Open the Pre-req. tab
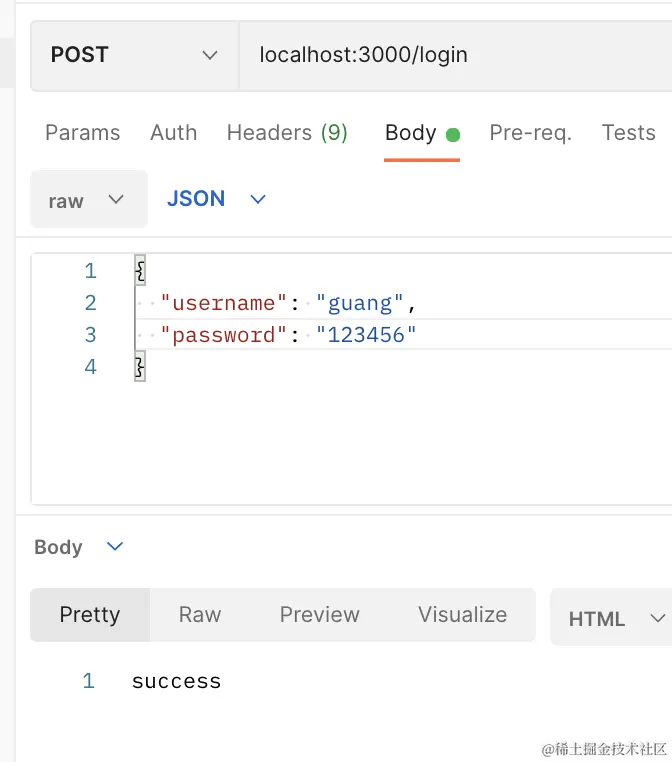Screen dimensions: 672x762 tap(531, 133)
